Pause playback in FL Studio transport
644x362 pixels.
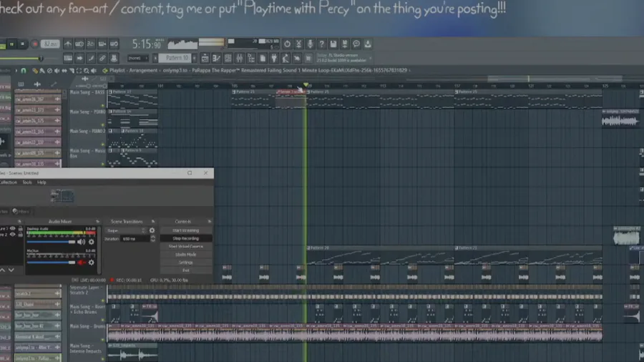coord(11,44)
